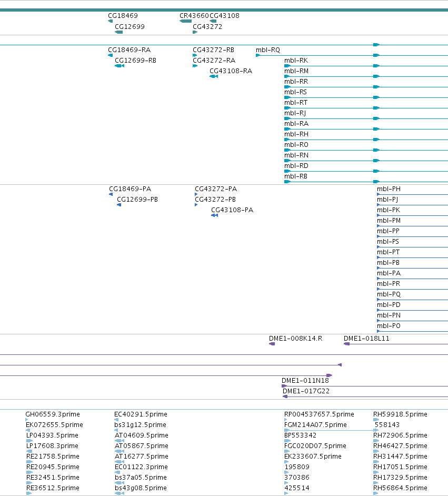Open the mbl-PK protein feature
Screen dimensions: 448x496
[388, 210]
